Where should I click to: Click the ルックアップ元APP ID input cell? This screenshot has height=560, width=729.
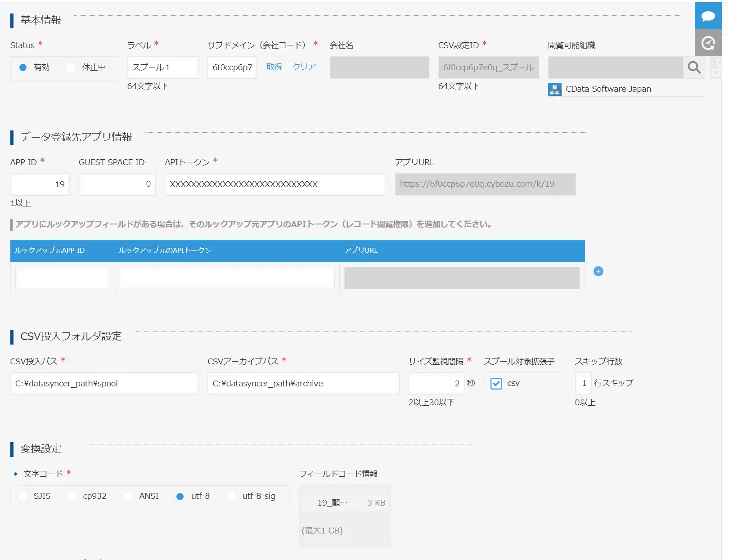click(62, 278)
